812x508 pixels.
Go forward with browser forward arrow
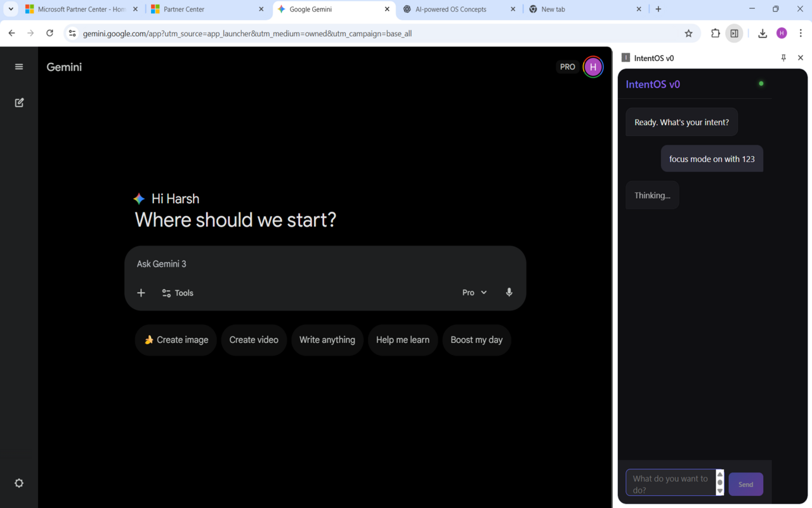pyautogui.click(x=30, y=33)
